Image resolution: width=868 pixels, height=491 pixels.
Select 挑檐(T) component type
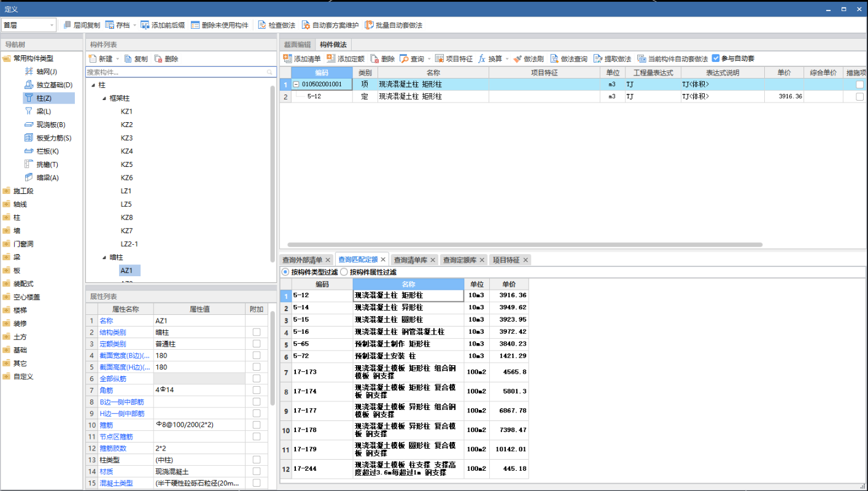coord(41,164)
